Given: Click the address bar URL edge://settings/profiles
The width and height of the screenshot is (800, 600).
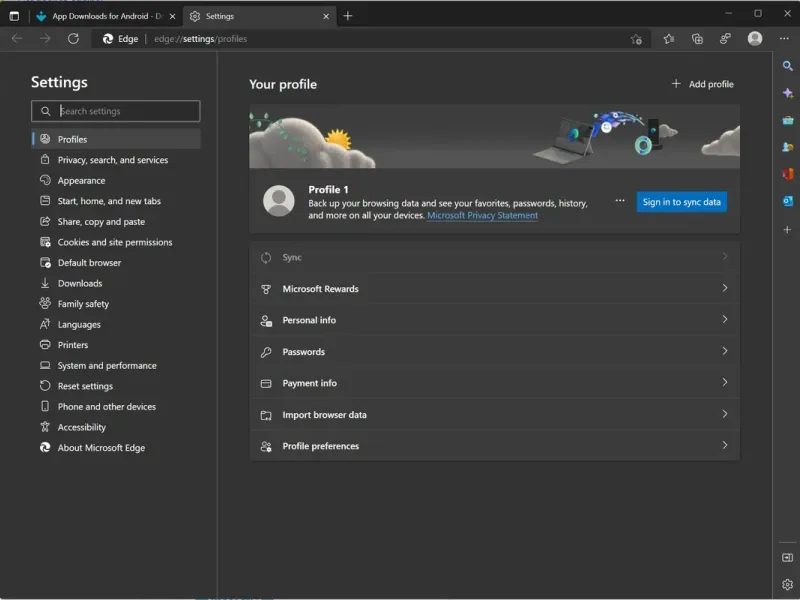Looking at the screenshot, I should pos(201,39).
